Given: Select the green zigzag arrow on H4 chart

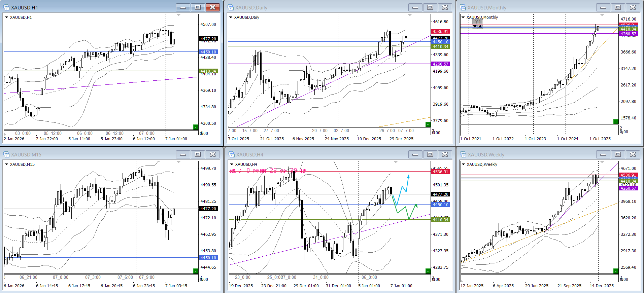Looking at the screenshot, I should [x=406, y=211].
